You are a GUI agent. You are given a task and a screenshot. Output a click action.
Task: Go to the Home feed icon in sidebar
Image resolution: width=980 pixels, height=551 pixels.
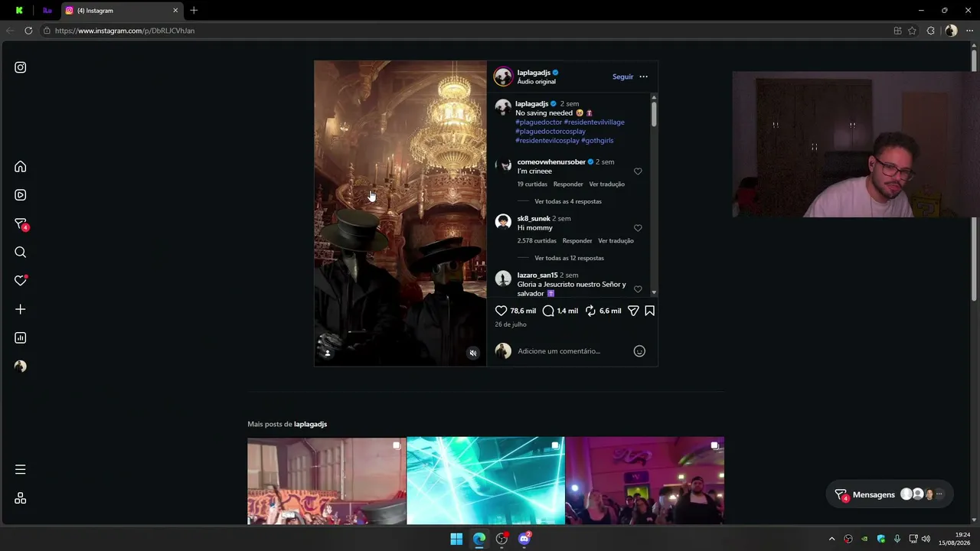tap(21, 167)
